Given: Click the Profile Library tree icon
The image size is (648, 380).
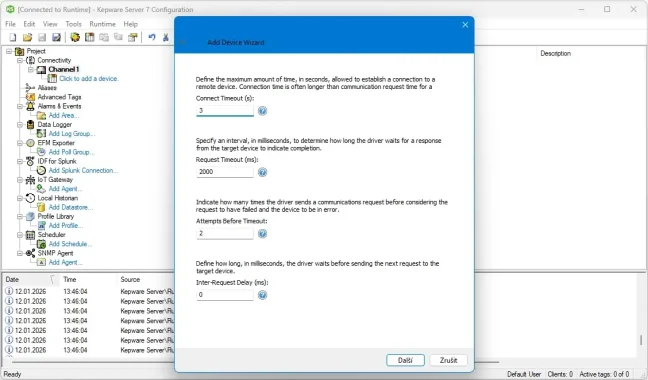Looking at the screenshot, I should [x=30, y=216].
